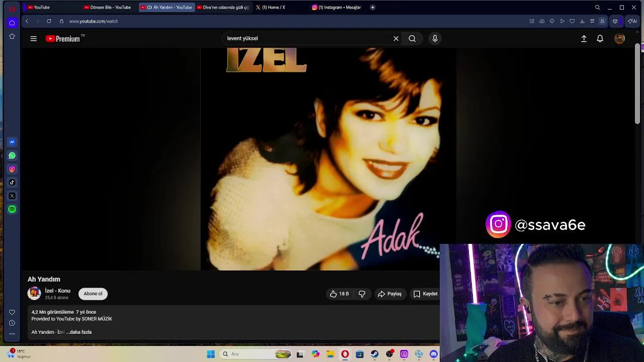Open YouTube create/upload icon
Image resolution: width=644 pixels, height=362 pixels.
click(584, 38)
